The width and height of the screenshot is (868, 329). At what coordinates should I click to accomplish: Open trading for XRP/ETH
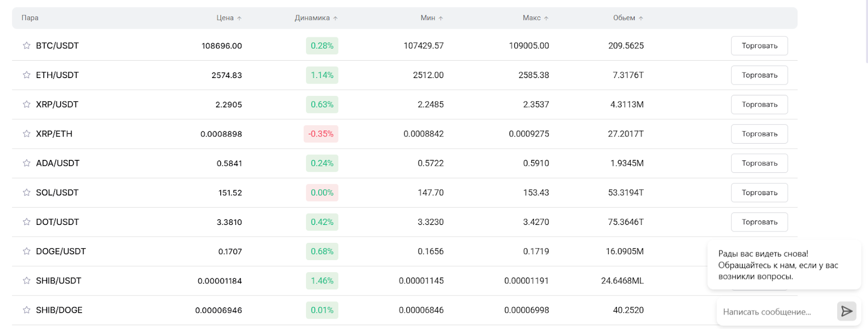coord(759,133)
